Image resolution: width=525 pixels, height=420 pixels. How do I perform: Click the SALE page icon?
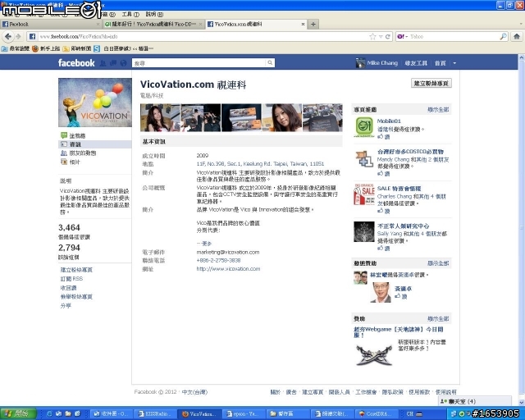364,194
